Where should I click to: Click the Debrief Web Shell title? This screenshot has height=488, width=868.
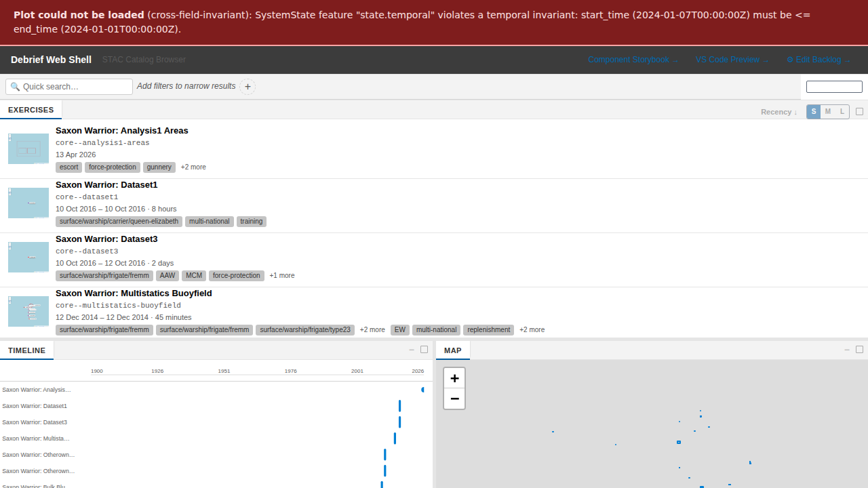(51, 60)
